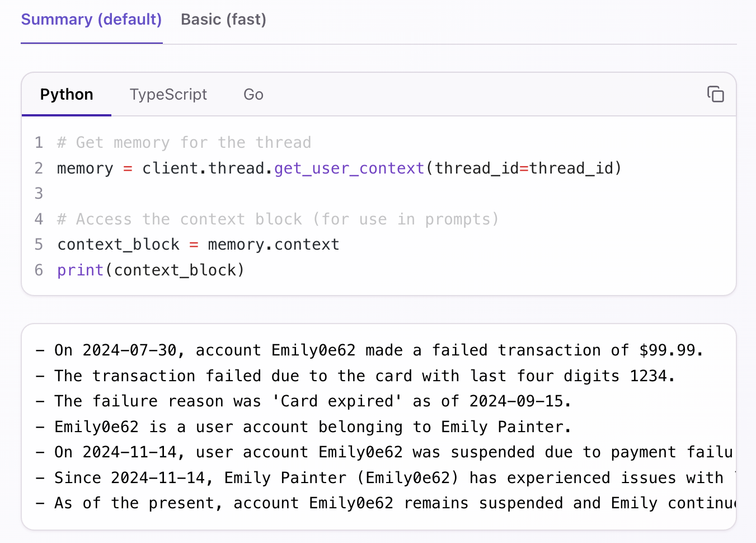Viewport: 756px width, 543px height.
Task: Click the line 'belonging to Emily Painter'
Action: pos(303,427)
